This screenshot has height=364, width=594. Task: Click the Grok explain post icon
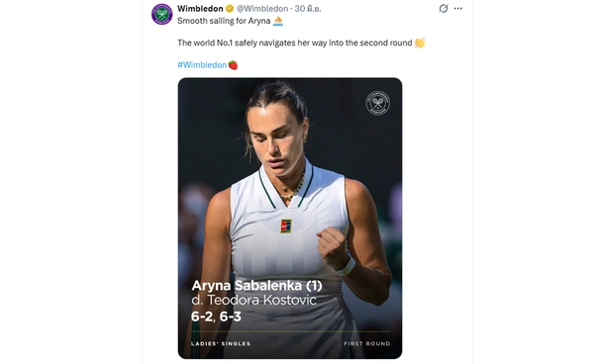point(444,8)
